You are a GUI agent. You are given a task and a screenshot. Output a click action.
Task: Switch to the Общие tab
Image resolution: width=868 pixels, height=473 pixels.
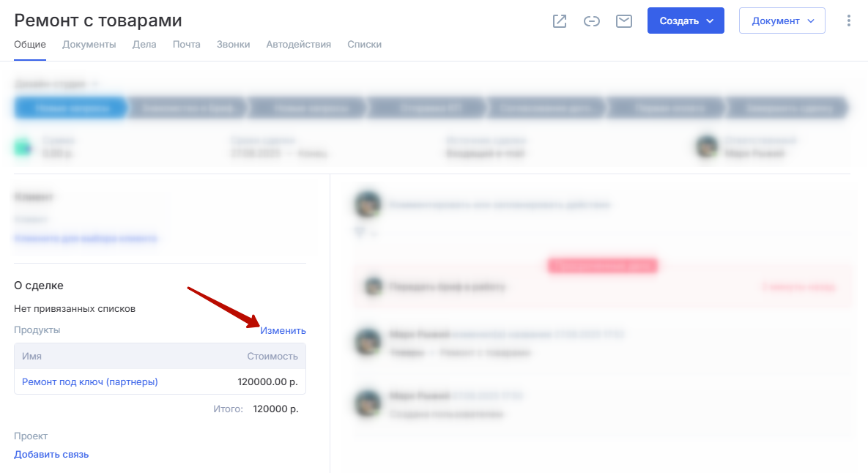click(x=30, y=45)
